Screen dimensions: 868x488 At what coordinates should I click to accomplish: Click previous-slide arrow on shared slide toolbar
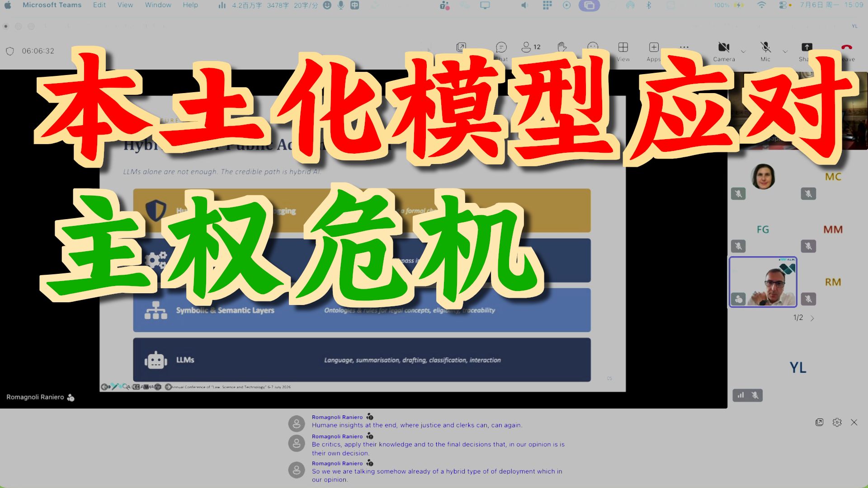(x=104, y=387)
